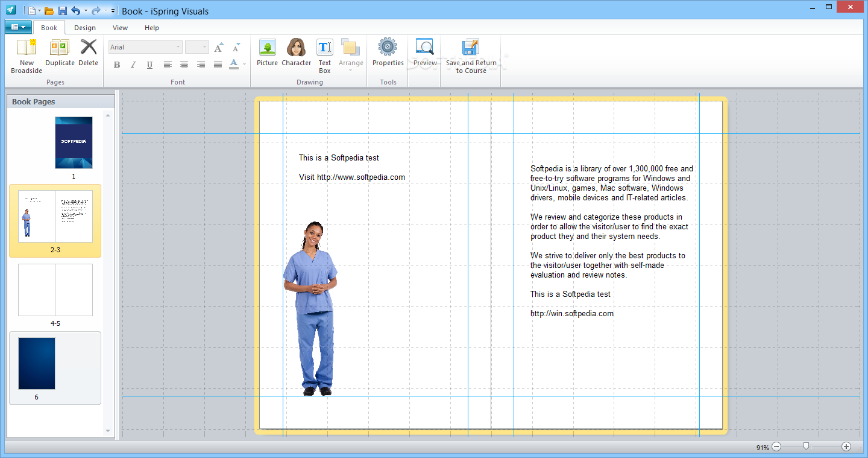868x458 pixels.
Task: Select page 1 cover thumbnail
Action: pyautogui.click(x=74, y=142)
